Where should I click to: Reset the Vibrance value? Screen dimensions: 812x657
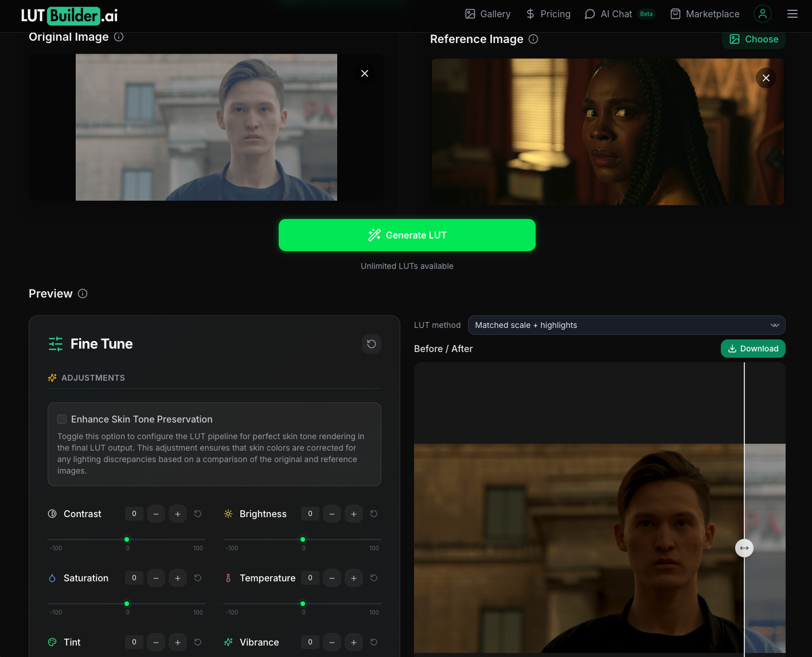[x=374, y=642]
